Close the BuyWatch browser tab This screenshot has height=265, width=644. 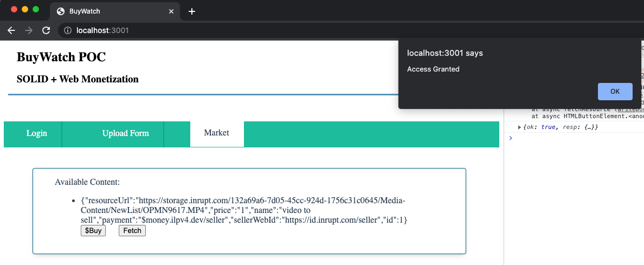171,11
